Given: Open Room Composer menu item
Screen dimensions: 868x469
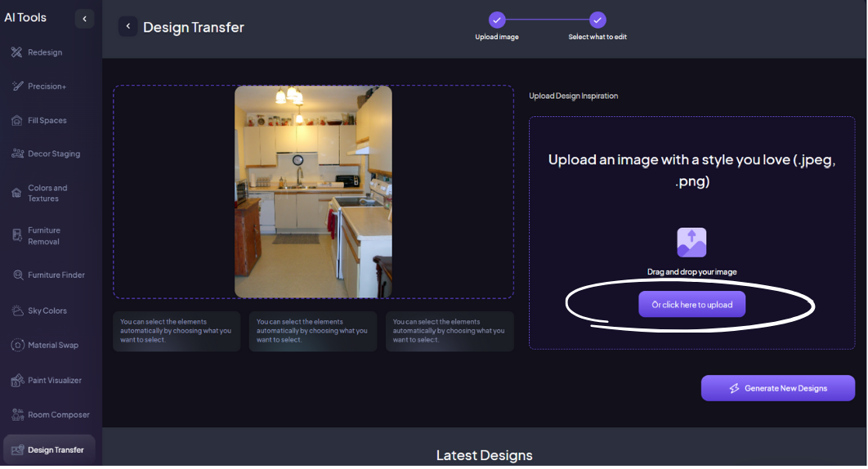Looking at the screenshot, I should coord(58,415).
